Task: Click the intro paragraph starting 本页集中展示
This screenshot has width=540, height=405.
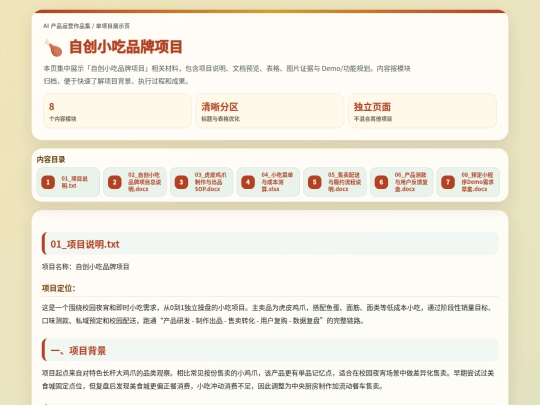Action: tap(227, 75)
